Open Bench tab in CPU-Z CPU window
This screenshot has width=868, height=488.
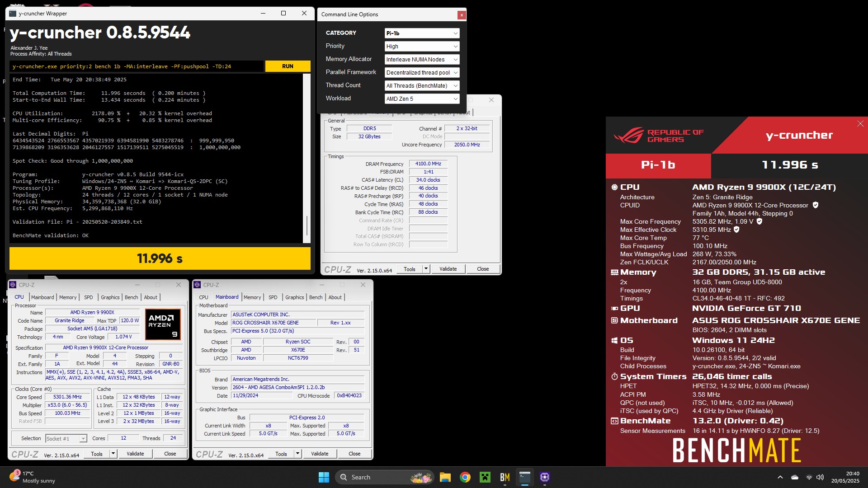pyautogui.click(x=132, y=297)
